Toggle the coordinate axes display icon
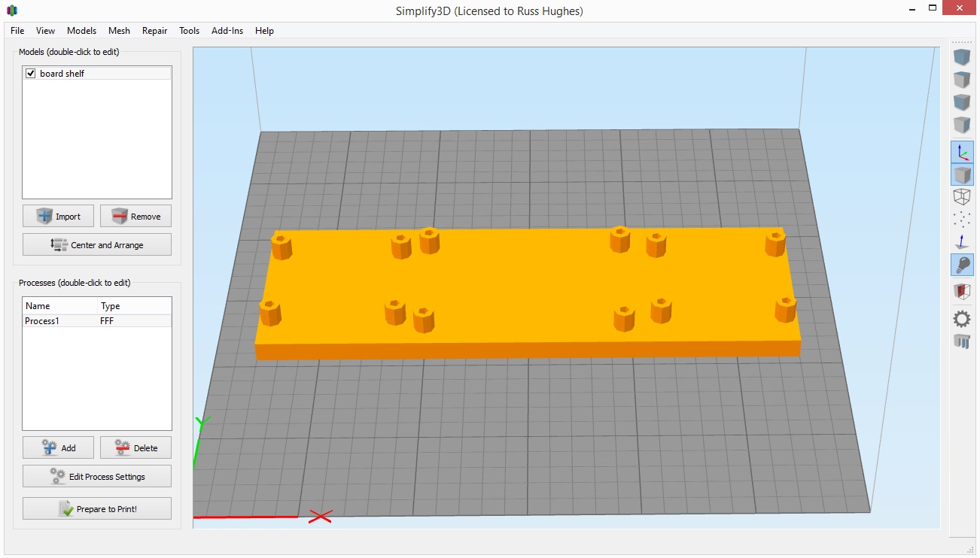The width and height of the screenshot is (980, 558). [962, 153]
